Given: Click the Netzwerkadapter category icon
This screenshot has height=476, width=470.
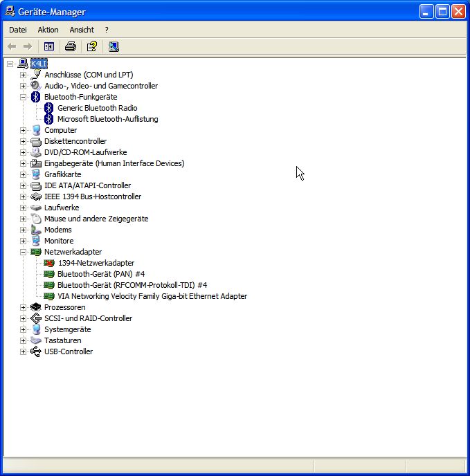Looking at the screenshot, I should (x=36, y=252).
